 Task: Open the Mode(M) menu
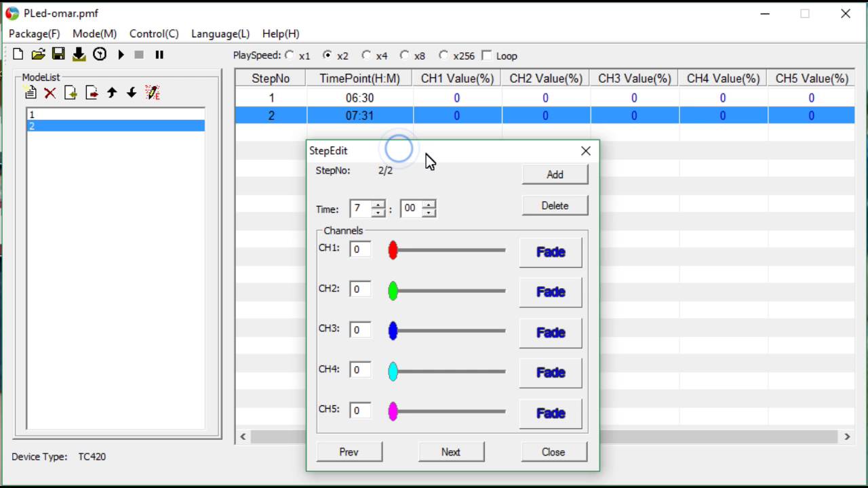click(95, 33)
